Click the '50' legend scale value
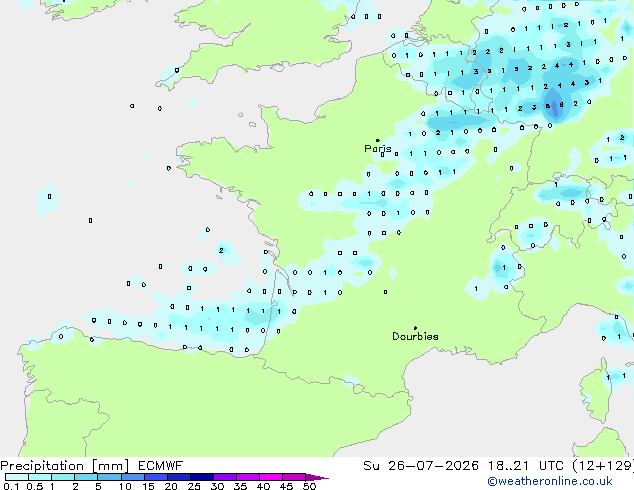Screen dimensions: 634x490 309,486
